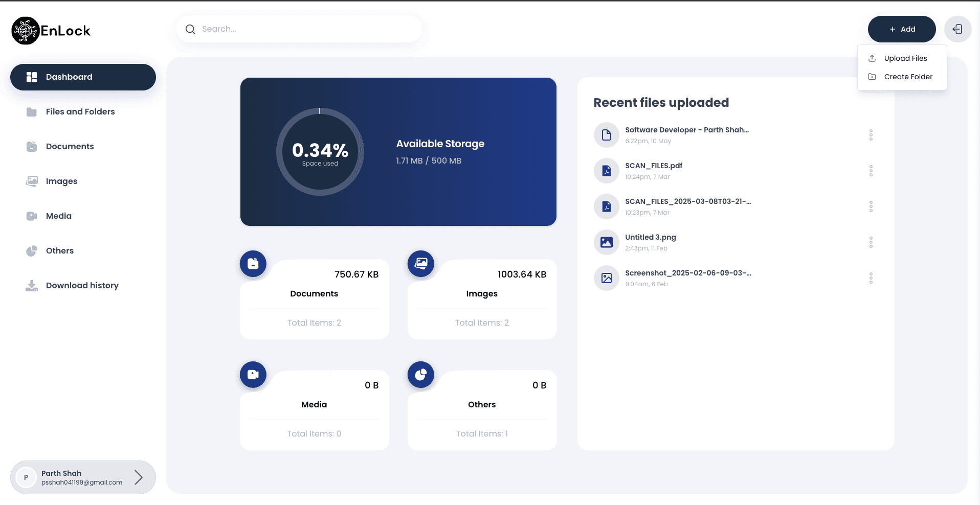The image size is (980, 505).
Task: Click the EnLock logo icon
Action: 25,30
